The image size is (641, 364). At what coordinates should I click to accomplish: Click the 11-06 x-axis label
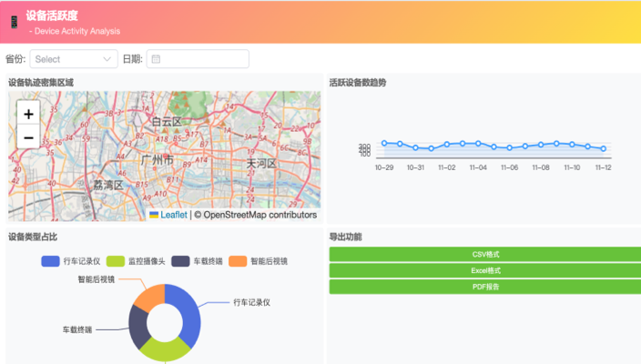(509, 167)
